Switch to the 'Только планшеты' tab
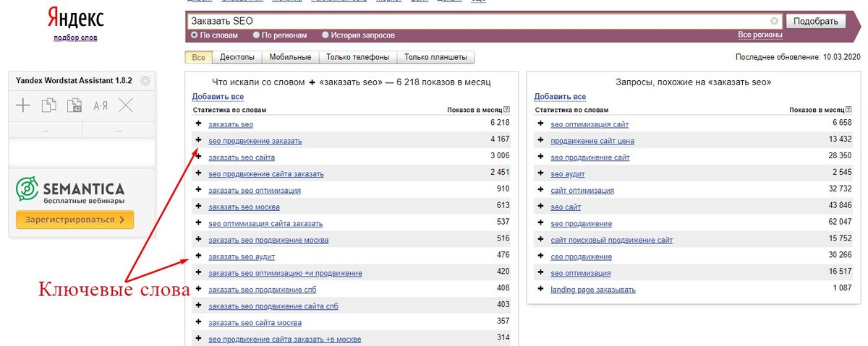Screen dimensions: 868x346 (436, 57)
